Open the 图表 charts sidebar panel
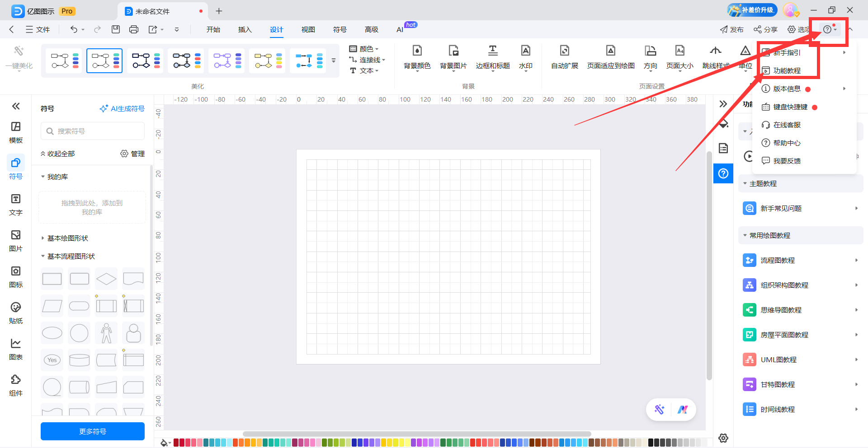 (x=16, y=349)
